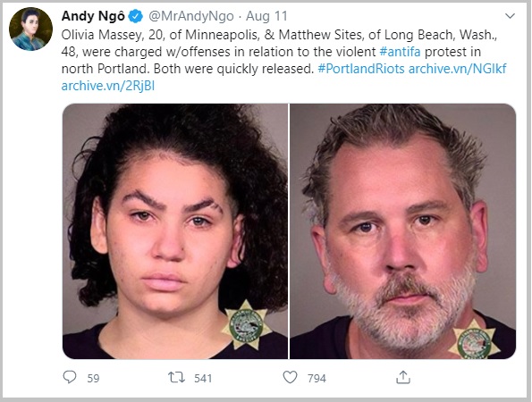532x402 pixels.
Task: Open the share tweet upload icon
Action: pos(403,377)
